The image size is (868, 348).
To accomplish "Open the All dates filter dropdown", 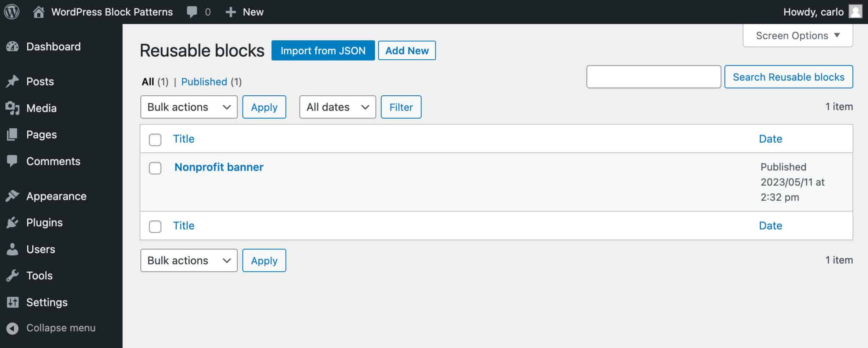I will (x=337, y=107).
